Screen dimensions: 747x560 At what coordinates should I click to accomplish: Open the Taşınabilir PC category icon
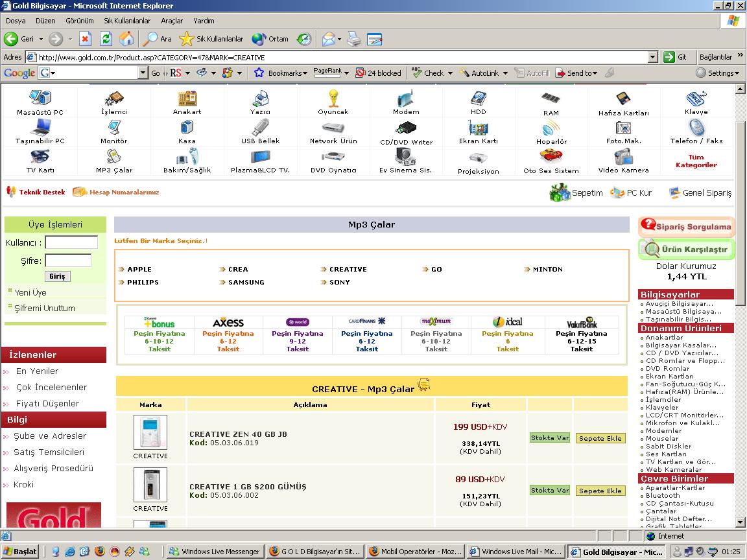[x=40, y=127]
